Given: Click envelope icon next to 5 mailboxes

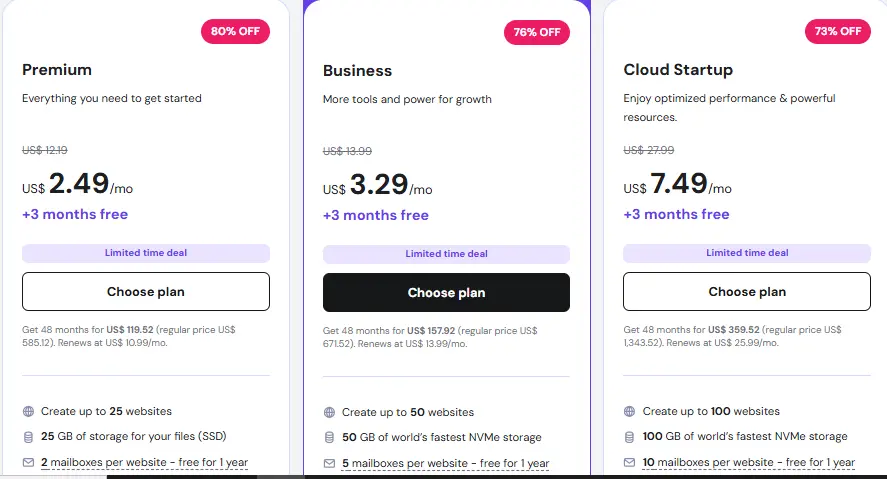Looking at the screenshot, I should (329, 464).
